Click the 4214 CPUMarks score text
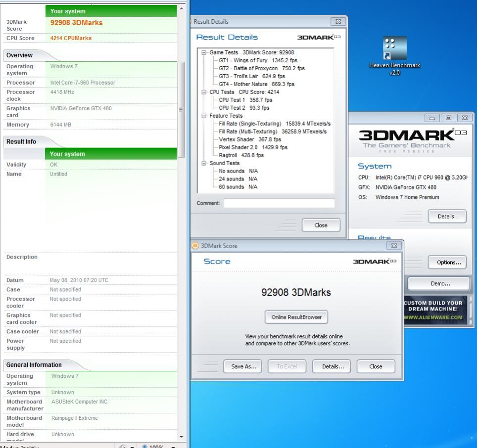 pos(71,38)
